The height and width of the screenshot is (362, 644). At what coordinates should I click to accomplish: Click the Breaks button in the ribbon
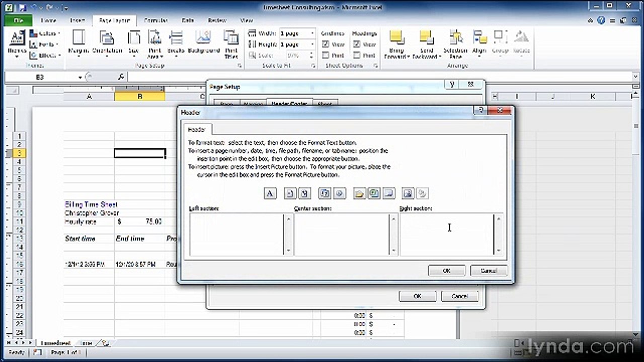pos(176,44)
